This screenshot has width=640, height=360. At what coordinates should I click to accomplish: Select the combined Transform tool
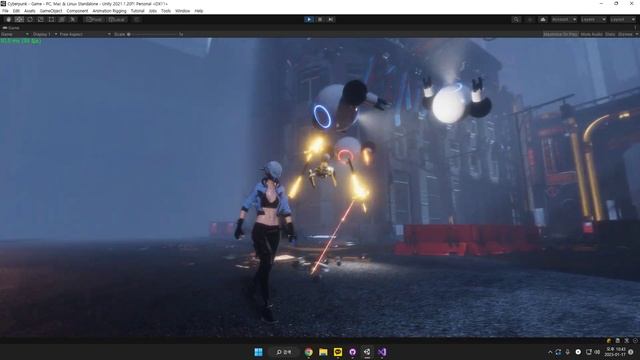[x=62, y=19]
